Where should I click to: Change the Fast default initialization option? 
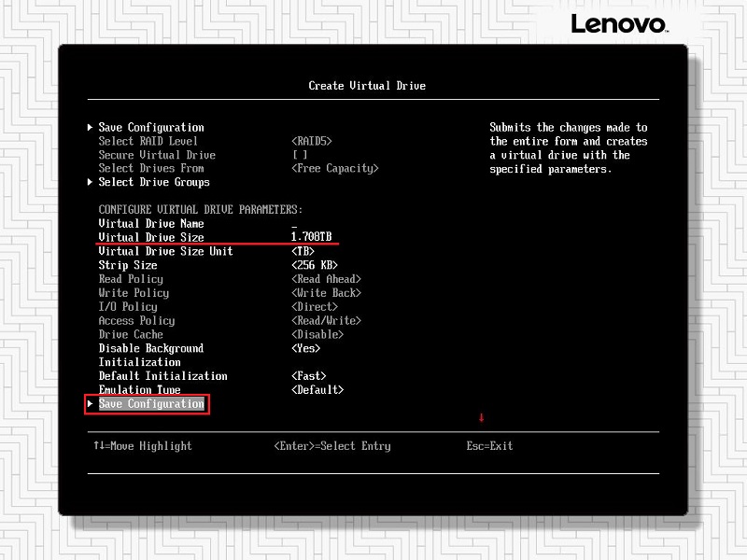pos(309,376)
